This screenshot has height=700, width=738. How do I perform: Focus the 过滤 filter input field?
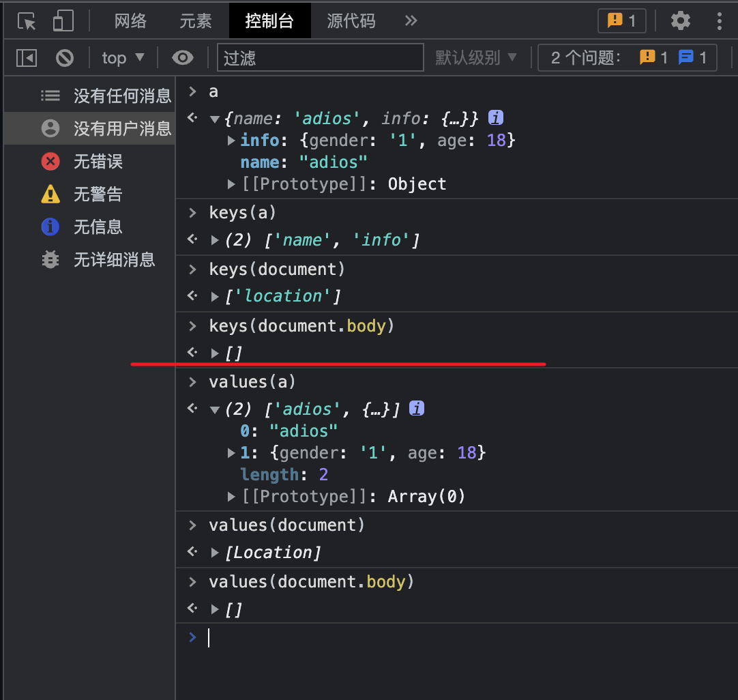click(x=320, y=57)
